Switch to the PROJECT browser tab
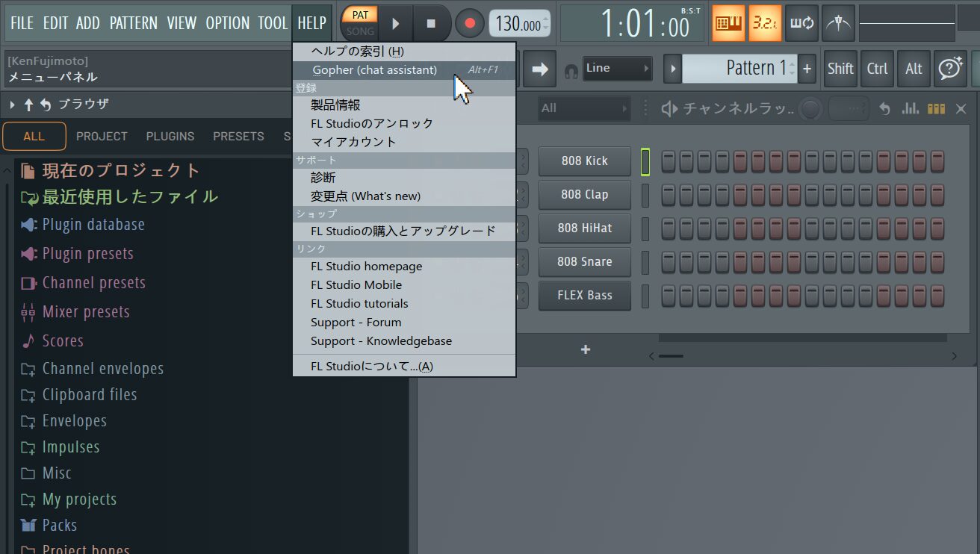 (102, 137)
